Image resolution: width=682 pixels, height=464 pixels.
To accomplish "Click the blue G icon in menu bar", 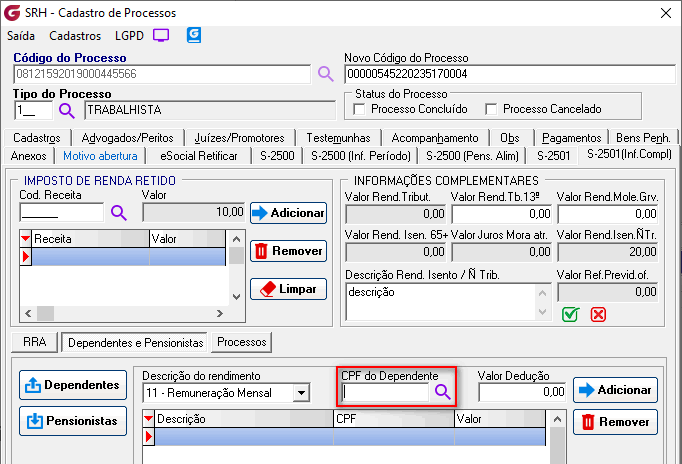I will pos(194,35).
